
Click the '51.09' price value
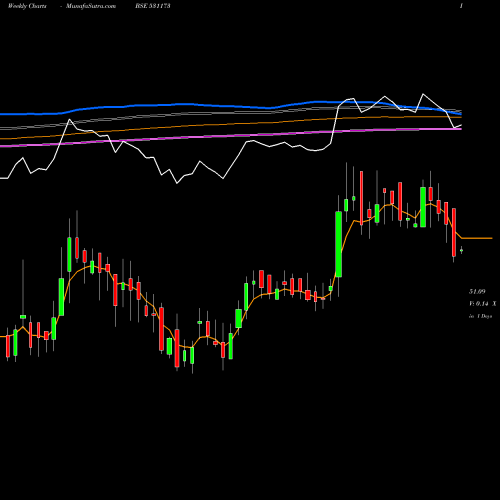[x=477, y=292]
